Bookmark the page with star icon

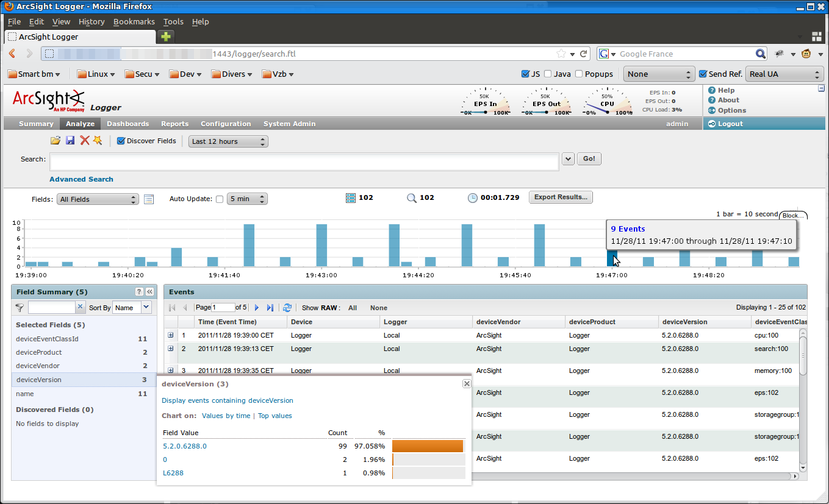tap(561, 54)
